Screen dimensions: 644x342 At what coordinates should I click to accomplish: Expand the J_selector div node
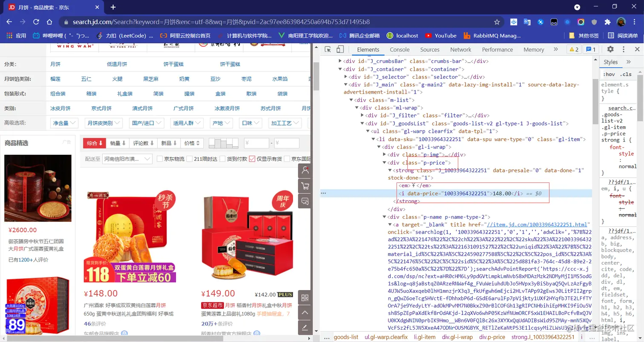click(x=345, y=77)
